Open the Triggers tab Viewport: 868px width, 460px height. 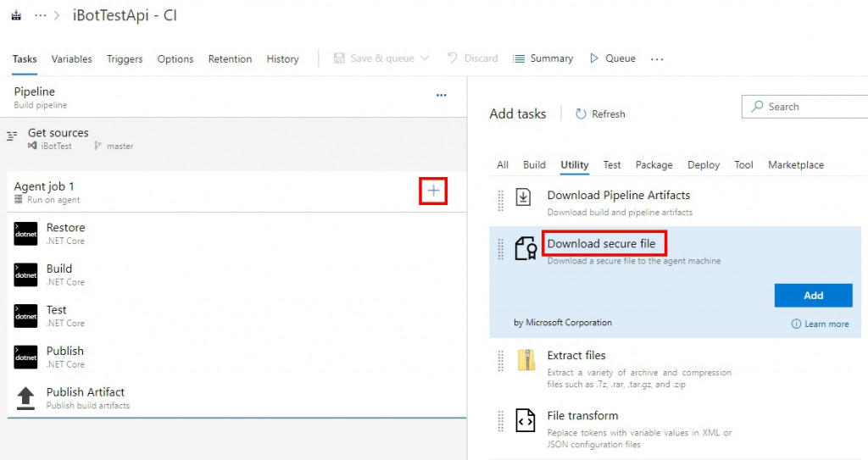pyautogui.click(x=125, y=58)
